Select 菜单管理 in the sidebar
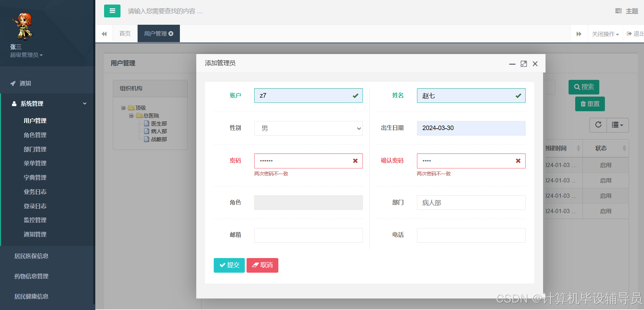 35,163
